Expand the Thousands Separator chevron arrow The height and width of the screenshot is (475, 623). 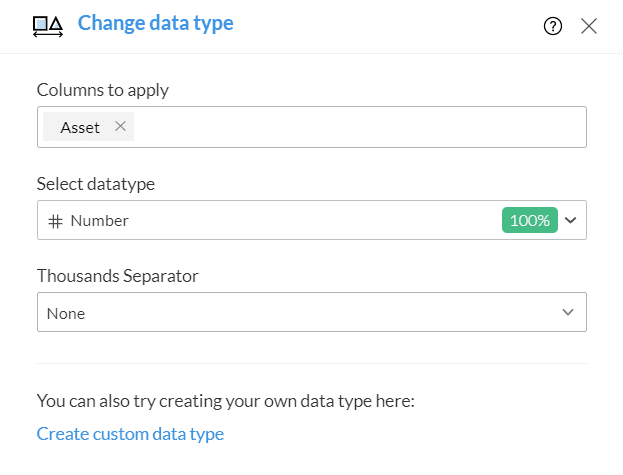tap(568, 313)
